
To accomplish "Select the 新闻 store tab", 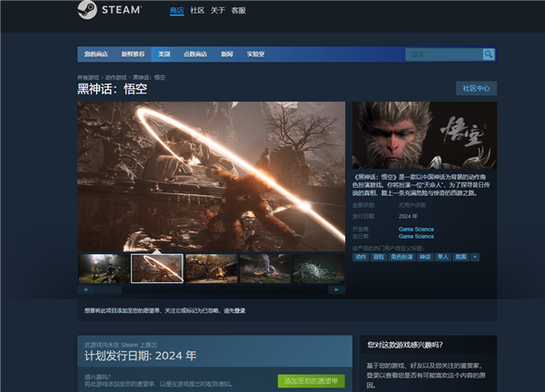I will tap(226, 54).
